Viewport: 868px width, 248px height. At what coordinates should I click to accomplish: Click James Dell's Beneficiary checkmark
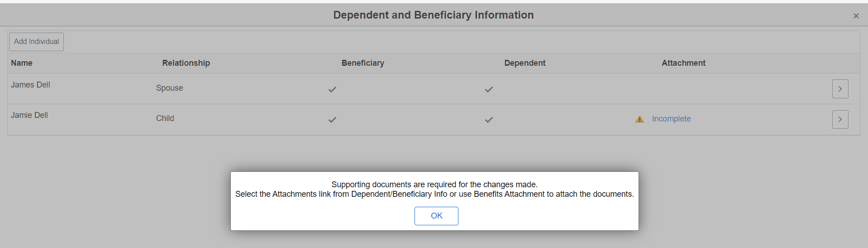332,89
